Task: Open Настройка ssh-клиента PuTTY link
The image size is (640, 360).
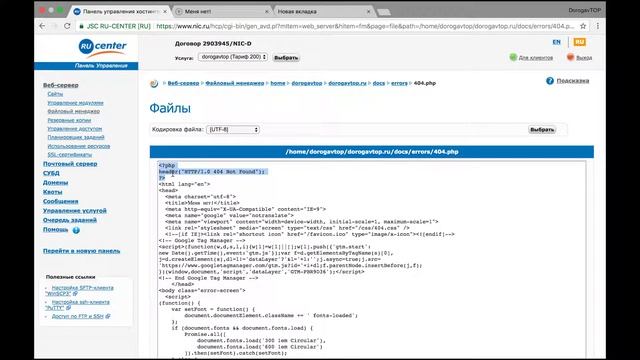Action: pyautogui.click(x=78, y=305)
